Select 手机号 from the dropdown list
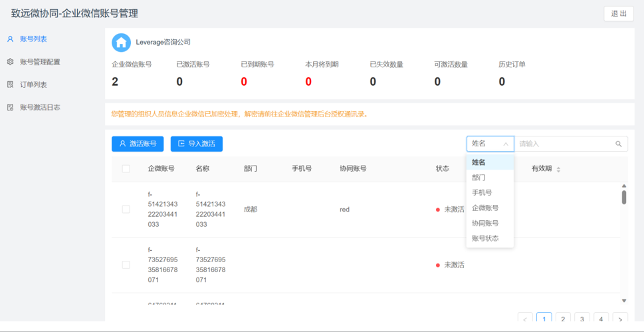The width and height of the screenshot is (644, 332). coord(482,193)
